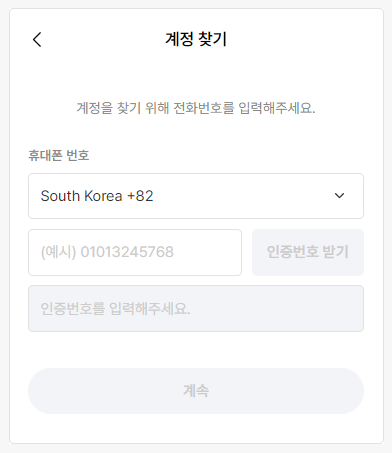Click the 휴대폰 번호 field label
The width and height of the screenshot is (392, 453).
pyautogui.click(x=59, y=155)
